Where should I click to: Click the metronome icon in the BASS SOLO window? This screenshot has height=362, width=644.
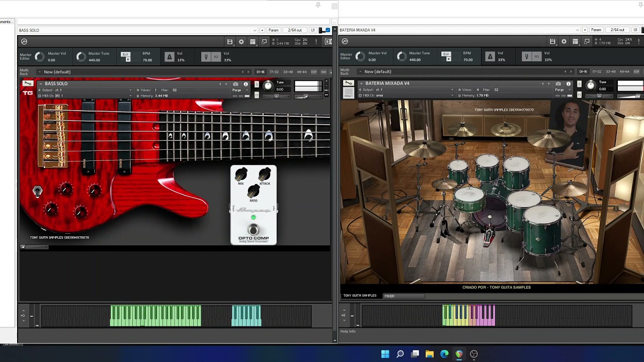click(169, 57)
